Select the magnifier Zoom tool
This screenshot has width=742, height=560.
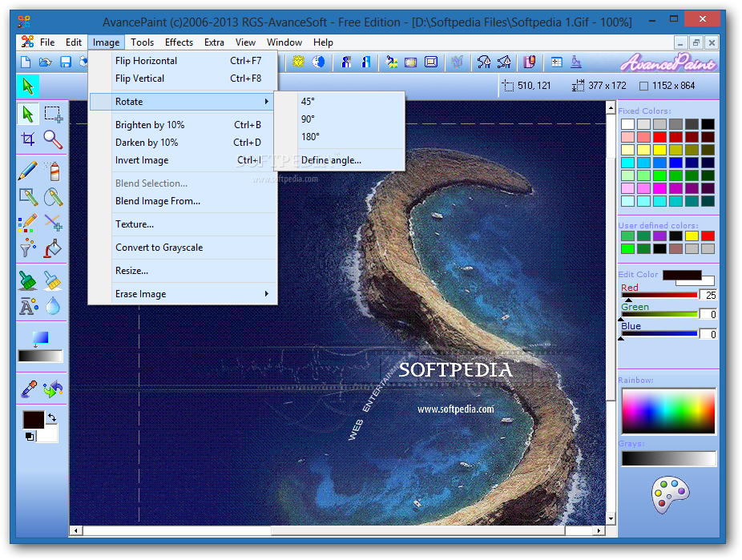53,139
